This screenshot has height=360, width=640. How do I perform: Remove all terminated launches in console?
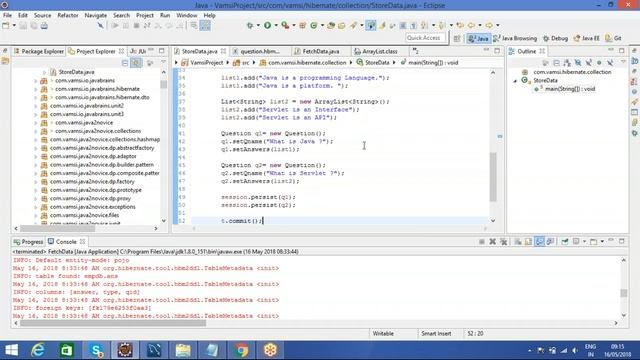click(504, 242)
